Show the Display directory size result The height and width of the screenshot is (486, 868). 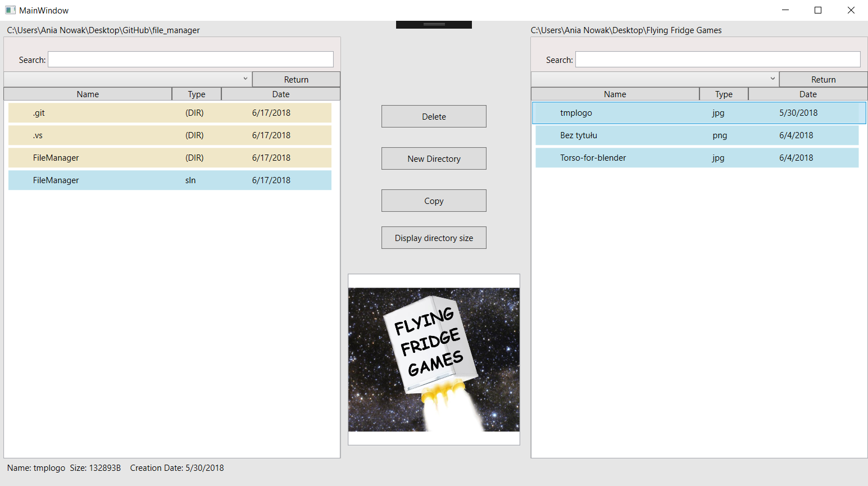point(434,238)
